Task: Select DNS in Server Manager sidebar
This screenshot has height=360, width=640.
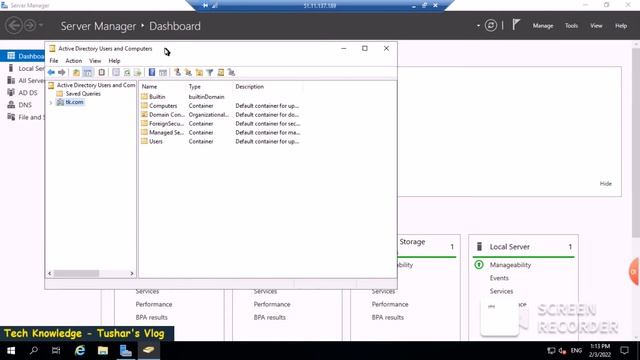Action: (24, 105)
